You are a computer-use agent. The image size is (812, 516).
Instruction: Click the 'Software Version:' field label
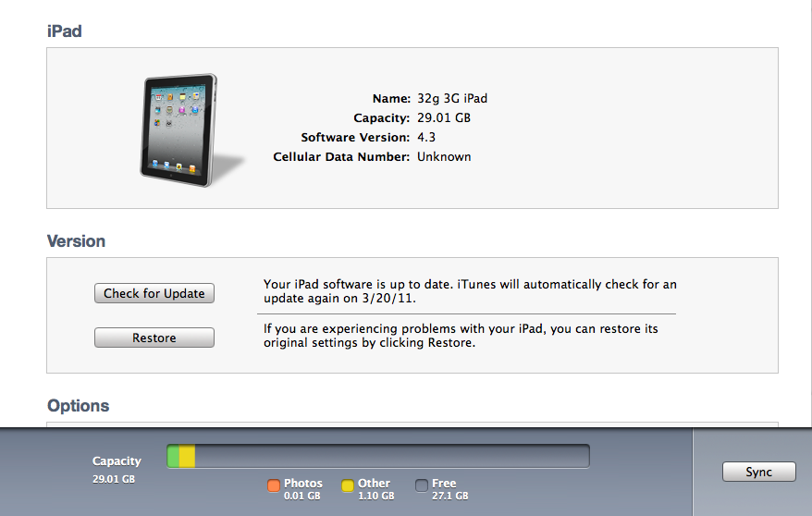coord(355,137)
